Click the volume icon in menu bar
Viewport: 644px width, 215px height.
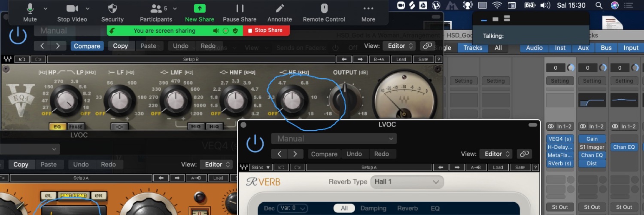[545, 5]
